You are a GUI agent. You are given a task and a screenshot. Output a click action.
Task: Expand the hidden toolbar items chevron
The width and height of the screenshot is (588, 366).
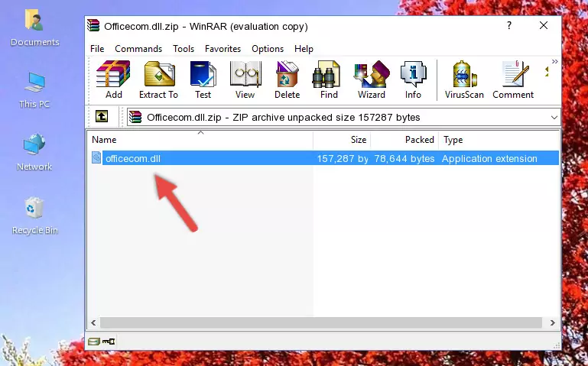tap(555, 61)
